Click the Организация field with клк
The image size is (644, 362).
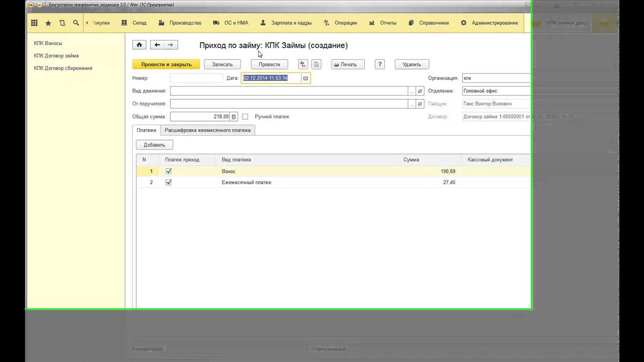[x=497, y=78]
